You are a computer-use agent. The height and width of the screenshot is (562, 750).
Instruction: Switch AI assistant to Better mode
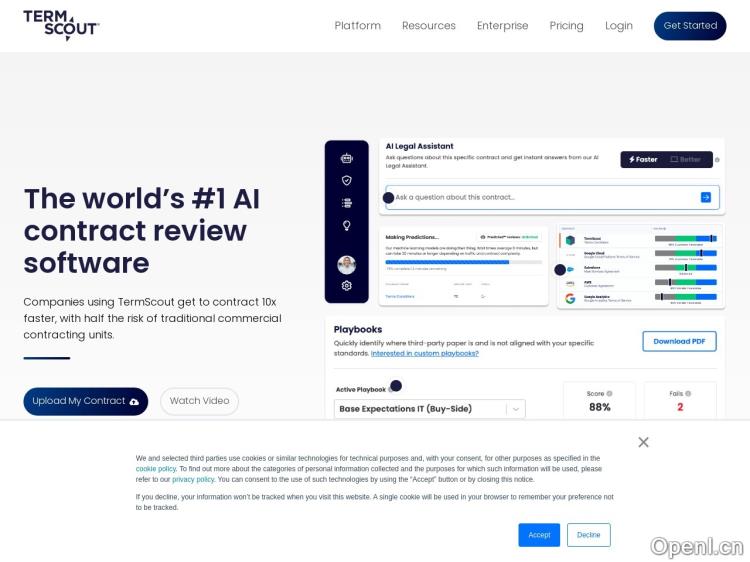687,159
